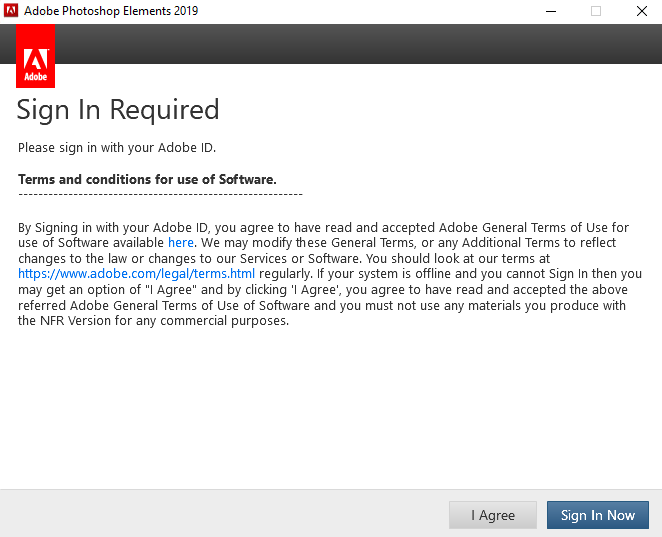Click 'Please sign in with your Adobe ID.' text
The width and height of the screenshot is (662, 537).
click(x=117, y=148)
